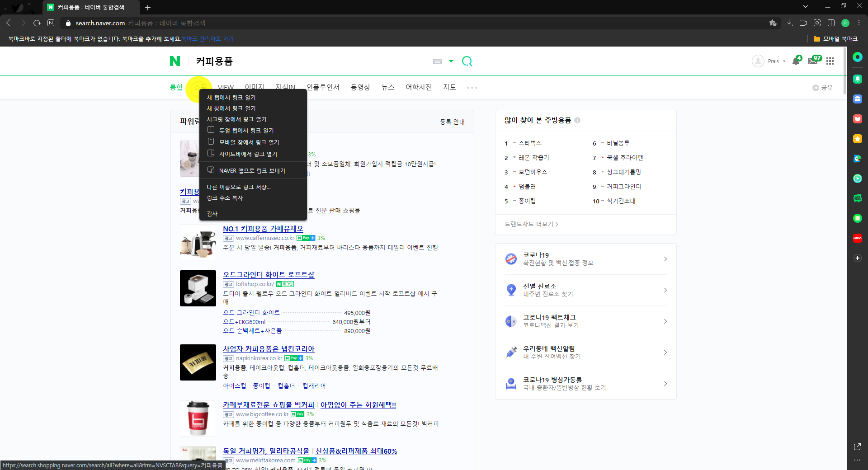868x470 pixels.
Task: Open the sidebar external link icon
Action: tap(858, 446)
